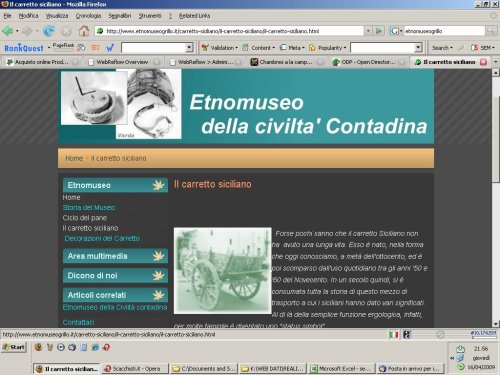The width and height of the screenshot is (500, 375).
Task: Open Decorazioni del Carretto link
Action: (102, 238)
